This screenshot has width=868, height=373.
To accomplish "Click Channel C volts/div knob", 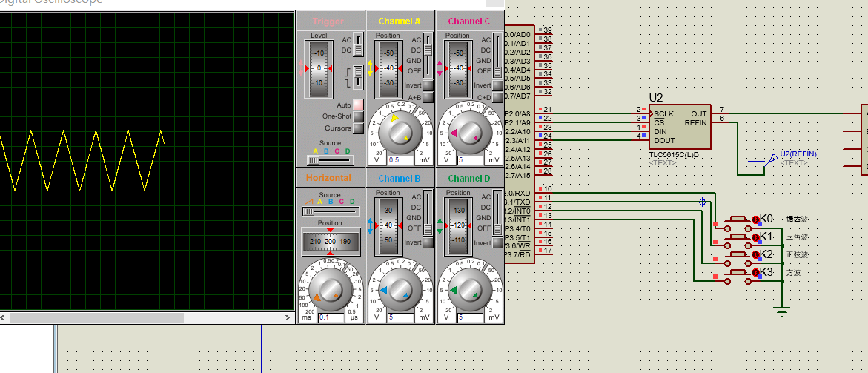I will [x=470, y=132].
